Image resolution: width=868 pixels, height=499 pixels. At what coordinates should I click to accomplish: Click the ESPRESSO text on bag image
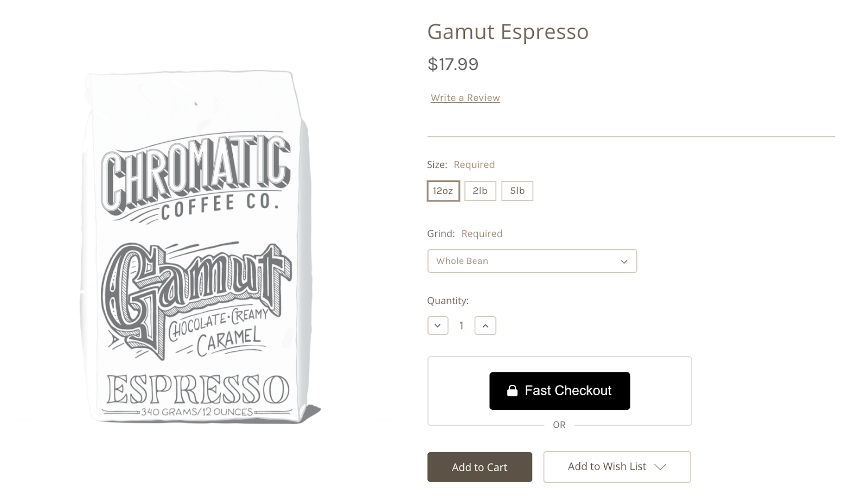click(198, 390)
